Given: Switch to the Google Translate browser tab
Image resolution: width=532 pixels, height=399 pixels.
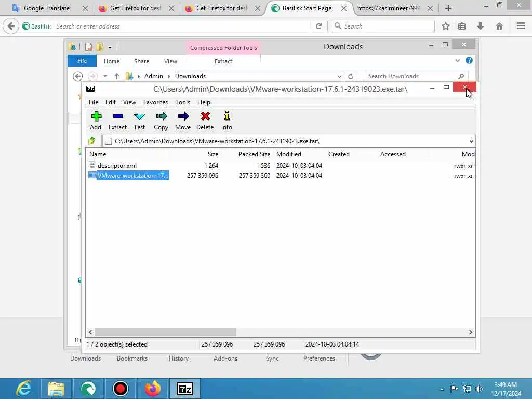Looking at the screenshot, I should point(46,8).
